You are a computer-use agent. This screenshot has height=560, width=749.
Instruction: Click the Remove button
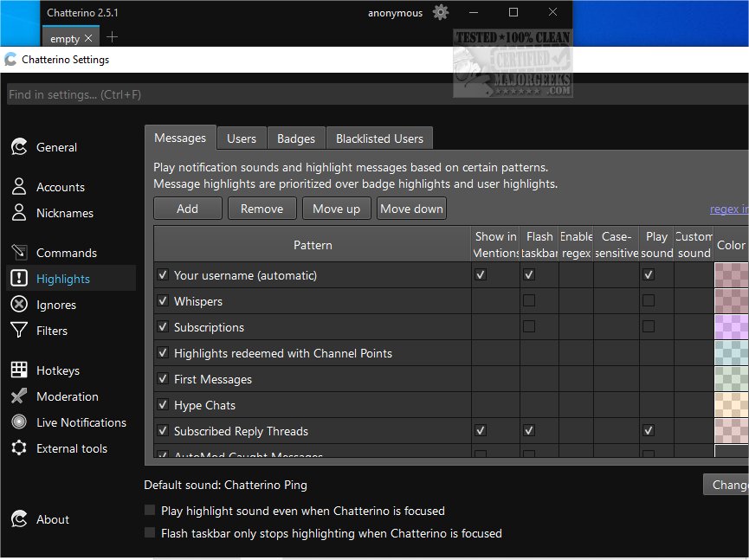pyautogui.click(x=262, y=209)
